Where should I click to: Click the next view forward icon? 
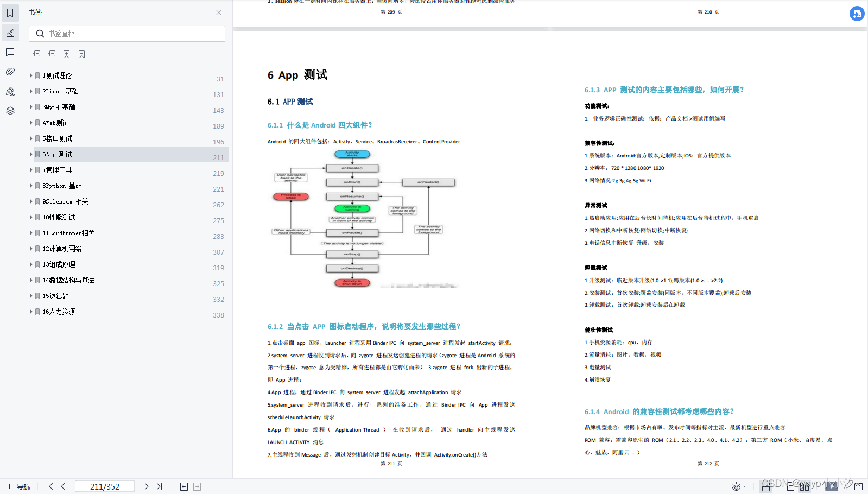click(x=197, y=486)
